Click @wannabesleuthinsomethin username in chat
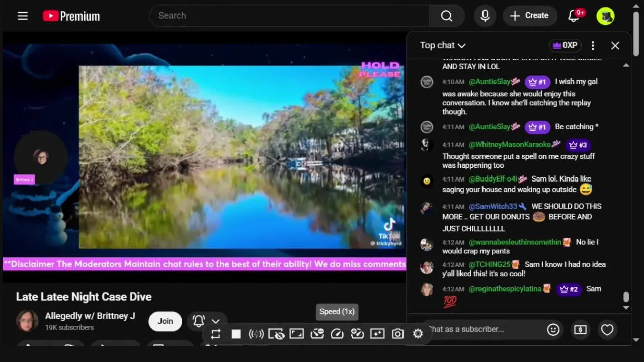 point(515,242)
